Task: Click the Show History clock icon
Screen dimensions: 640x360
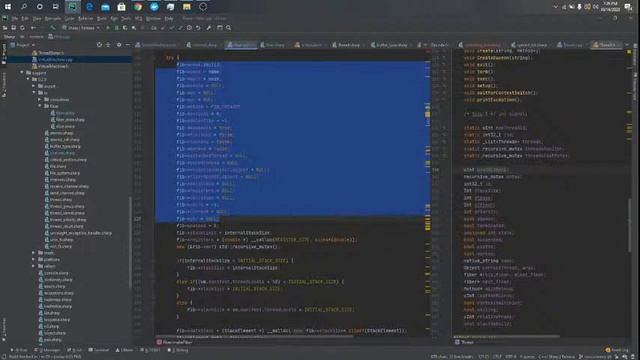Action: [189, 28]
